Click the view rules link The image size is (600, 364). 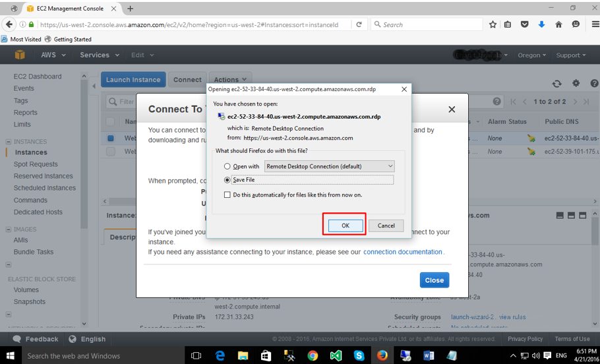pos(512,317)
